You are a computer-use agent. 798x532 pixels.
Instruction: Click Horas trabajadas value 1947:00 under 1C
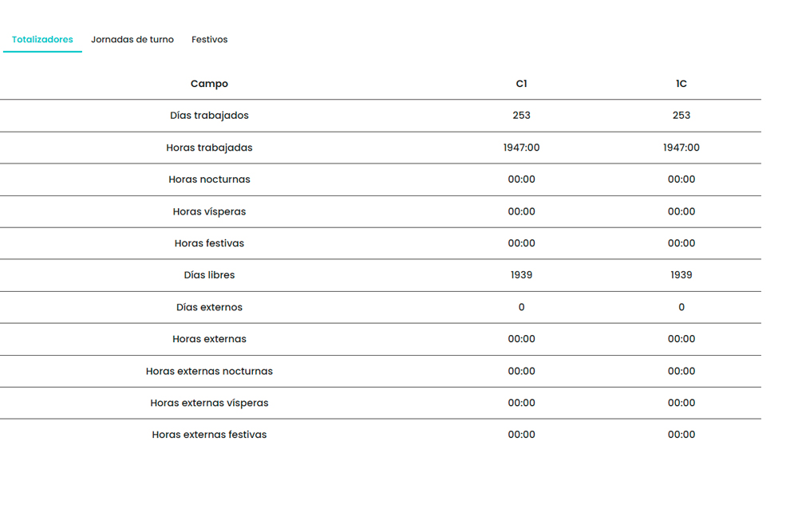681,148
